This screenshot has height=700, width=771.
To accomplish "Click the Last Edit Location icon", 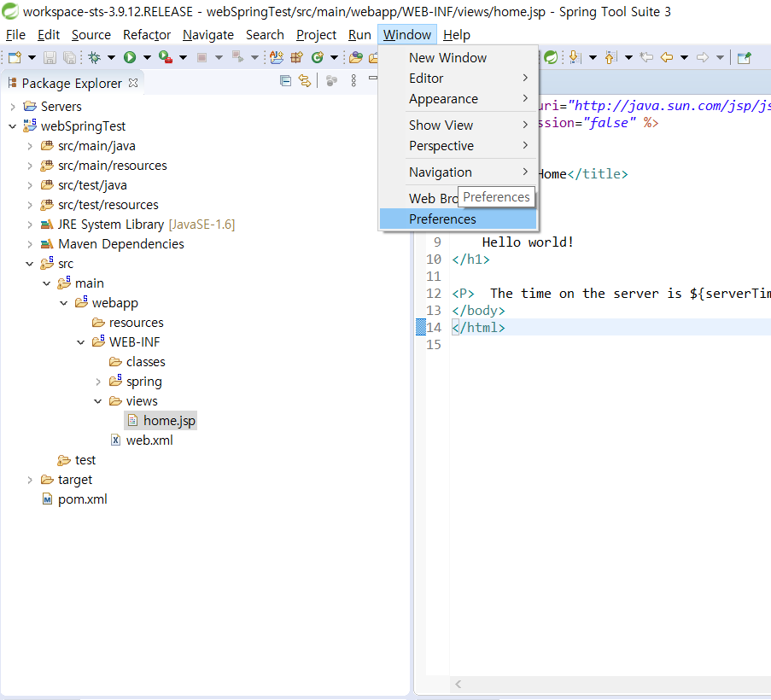I will coord(646,57).
